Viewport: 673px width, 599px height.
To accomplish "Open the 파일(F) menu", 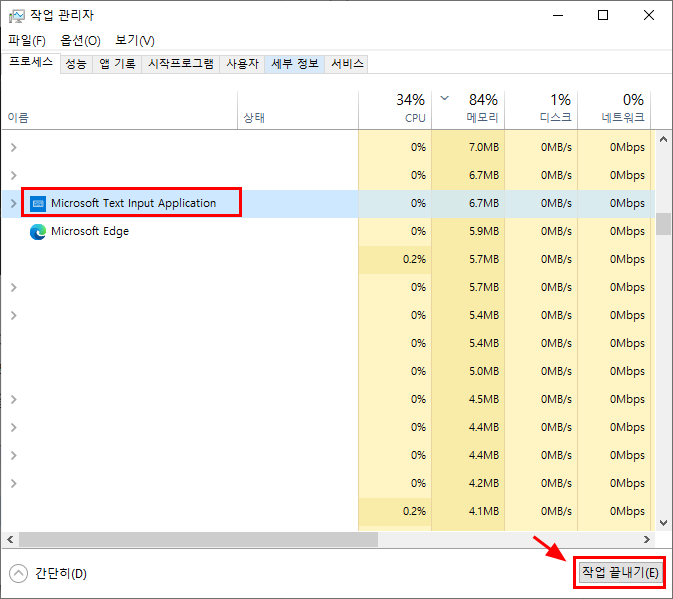I will (27, 41).
